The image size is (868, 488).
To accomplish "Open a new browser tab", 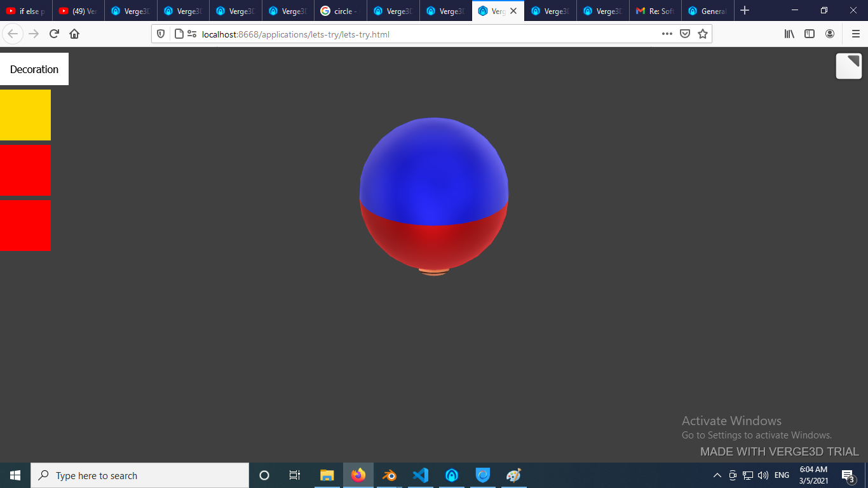I will [745, 11].
